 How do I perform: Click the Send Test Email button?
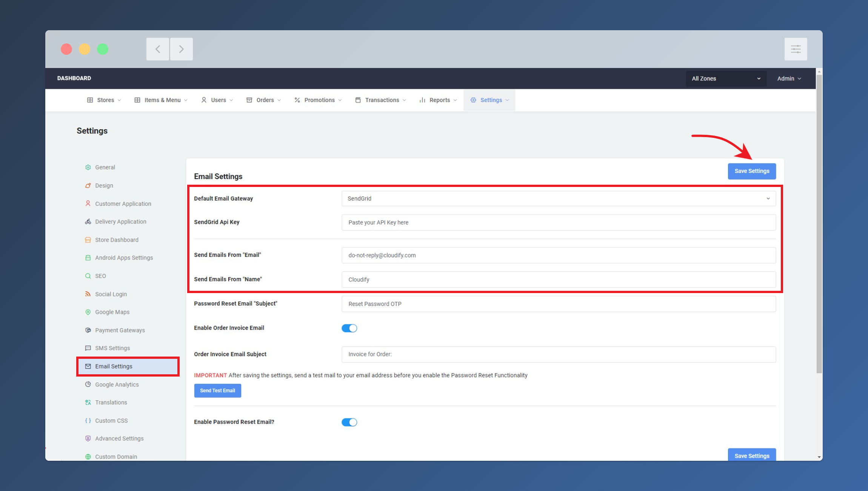(x=218, y=391)
